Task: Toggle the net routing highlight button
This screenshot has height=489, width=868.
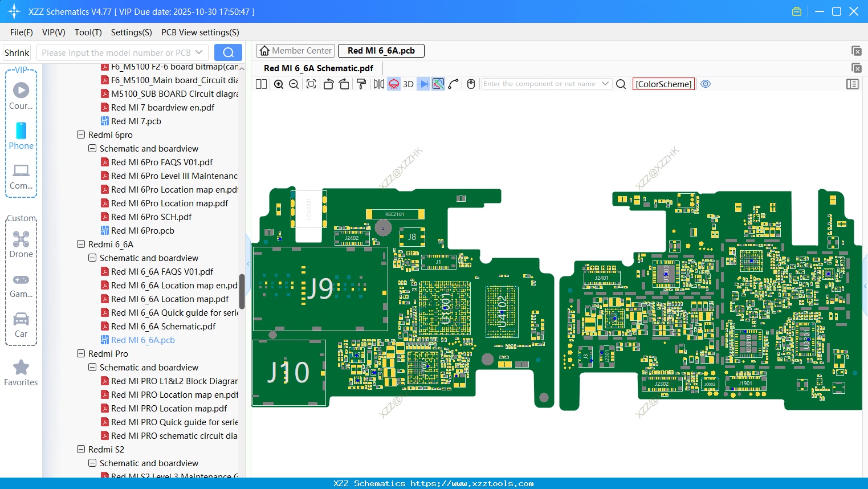Action: (438, 84)
